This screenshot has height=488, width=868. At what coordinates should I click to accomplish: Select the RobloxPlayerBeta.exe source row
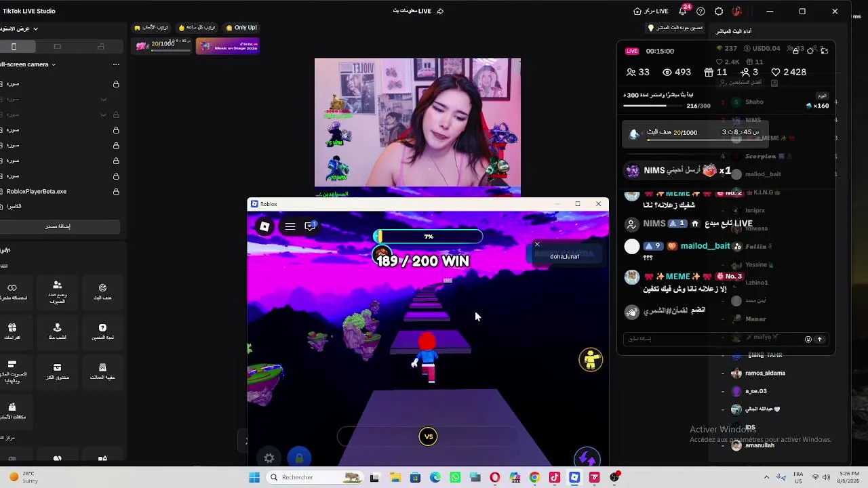pos(60,192)
